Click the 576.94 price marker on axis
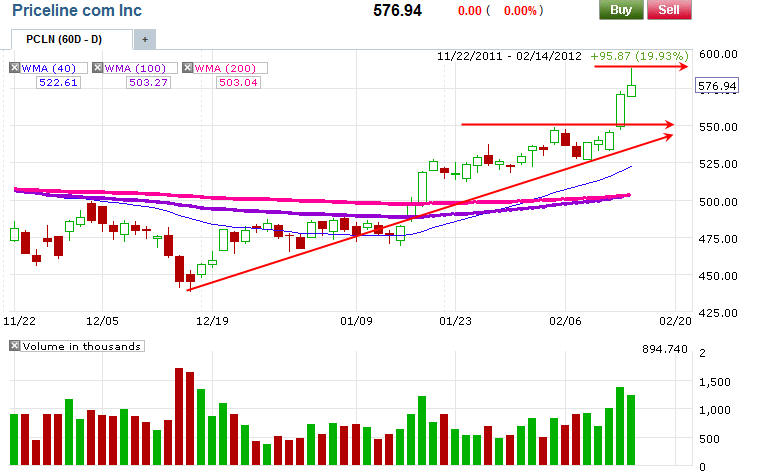The image size is (758, 474). coord(717,86)
